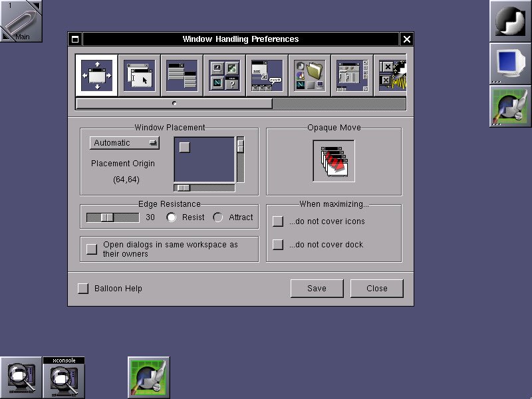This screenshot has height=399, width=532.
Task: Save the window handling preferences
Action: pyautogui.click(x=317, y=288)
